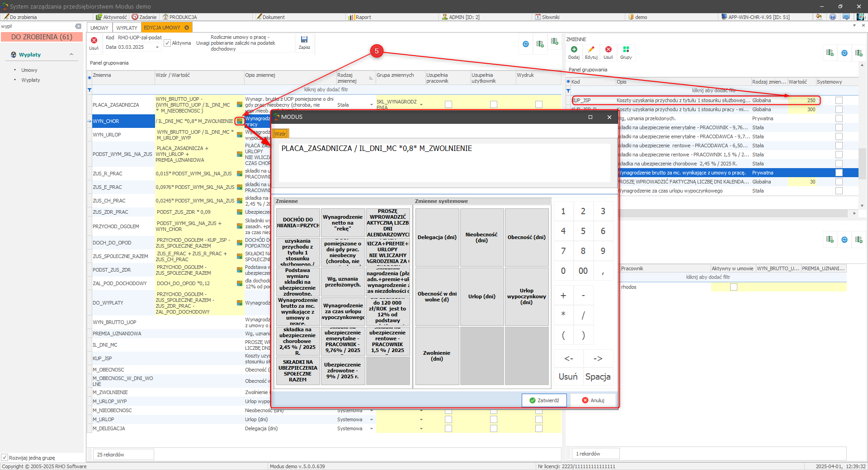Click the Edytuj pencil icon
Image resolution: width=868 pixels, height=470 pixels.
(x=591, y=50)
